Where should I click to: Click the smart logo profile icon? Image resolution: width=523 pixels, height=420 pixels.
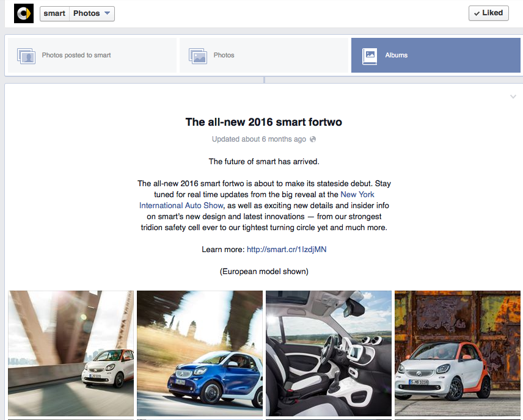[x=24, y=13]
